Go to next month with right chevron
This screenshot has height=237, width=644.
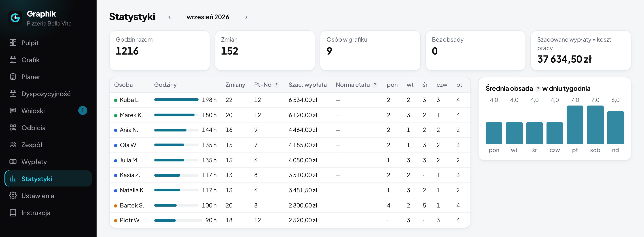click(246, 17)
